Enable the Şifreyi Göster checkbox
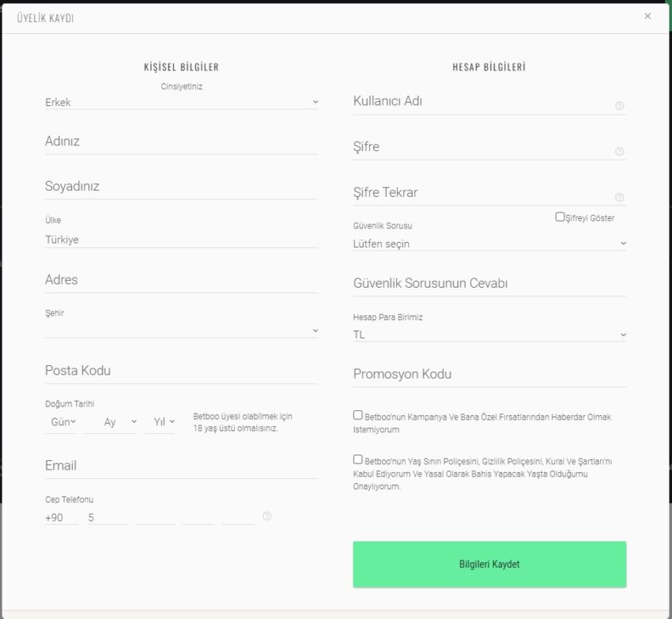Viewport: 672px width, 619px height. 560,217
